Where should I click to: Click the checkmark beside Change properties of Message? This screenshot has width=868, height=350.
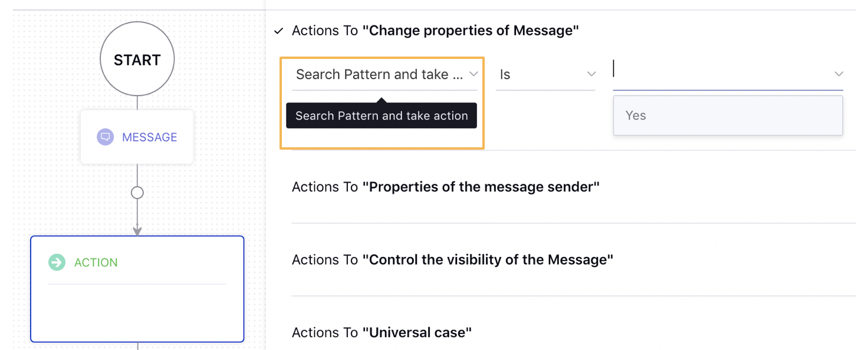pyautogui.click(x=278, y=30)
